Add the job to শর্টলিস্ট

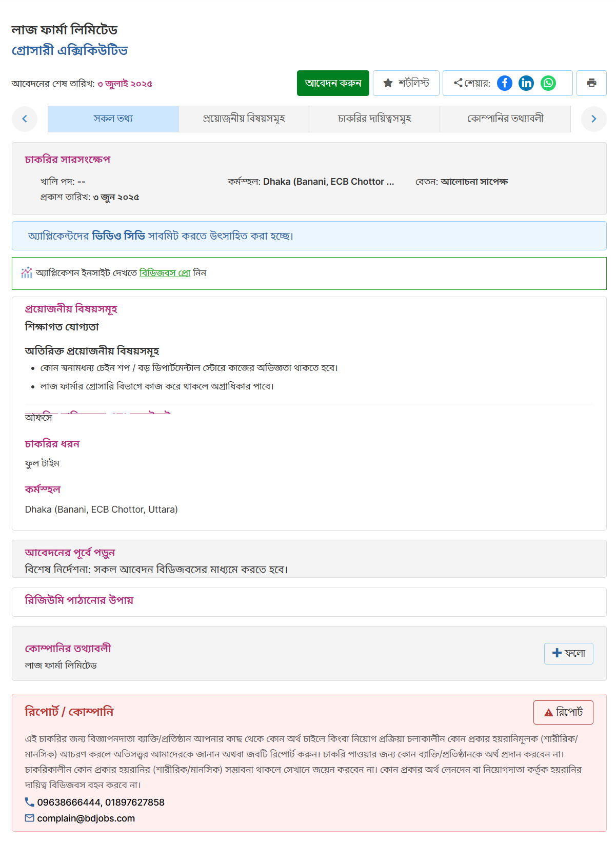(406, 83)
